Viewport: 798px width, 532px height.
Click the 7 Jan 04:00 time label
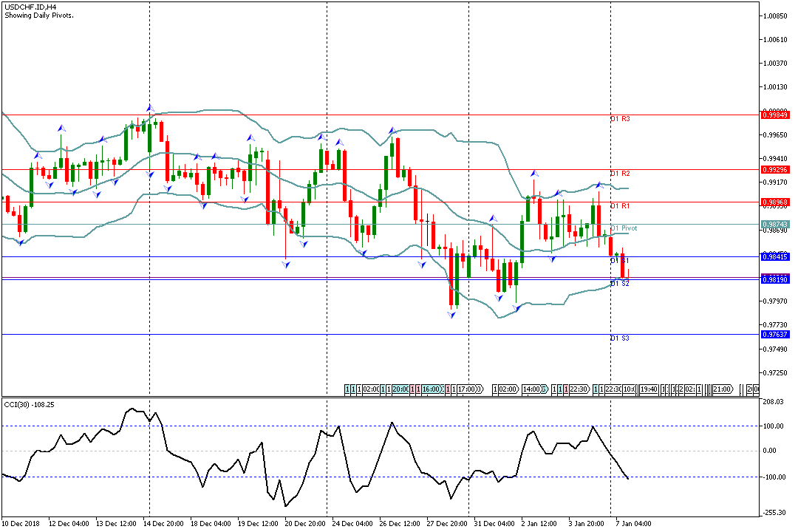[x=634, y=524]
